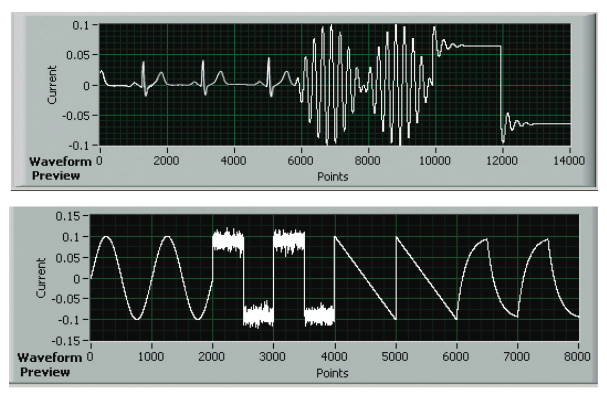607x397 pixels.
Task: Click the 4000 tick label on bottom graph
Action: 334,356
